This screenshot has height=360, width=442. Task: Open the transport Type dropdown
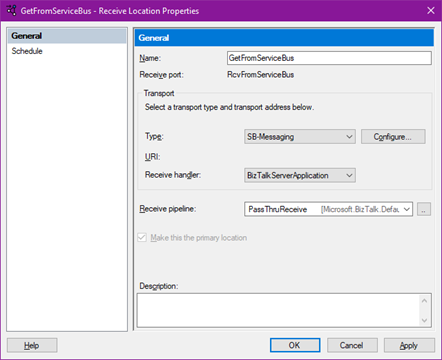[x=300, y=137]
